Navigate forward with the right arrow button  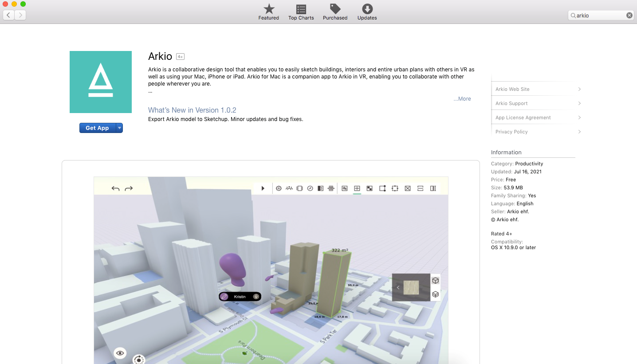[20, 15]
